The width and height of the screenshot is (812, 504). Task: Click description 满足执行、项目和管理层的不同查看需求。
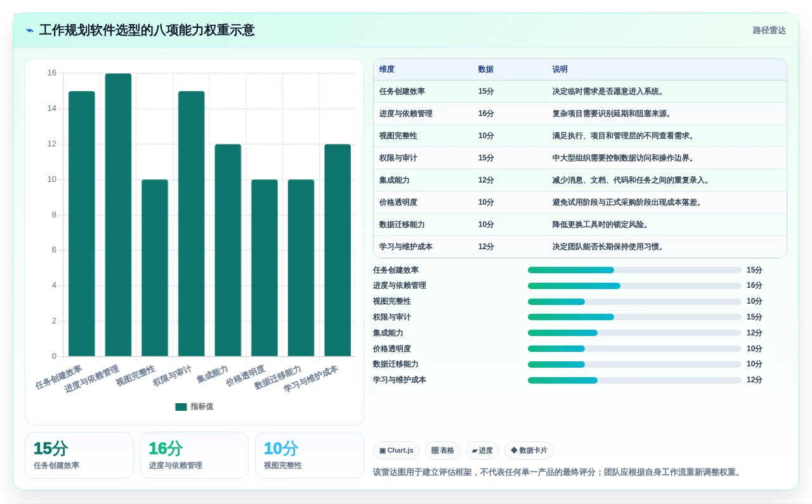click(624, 136)
